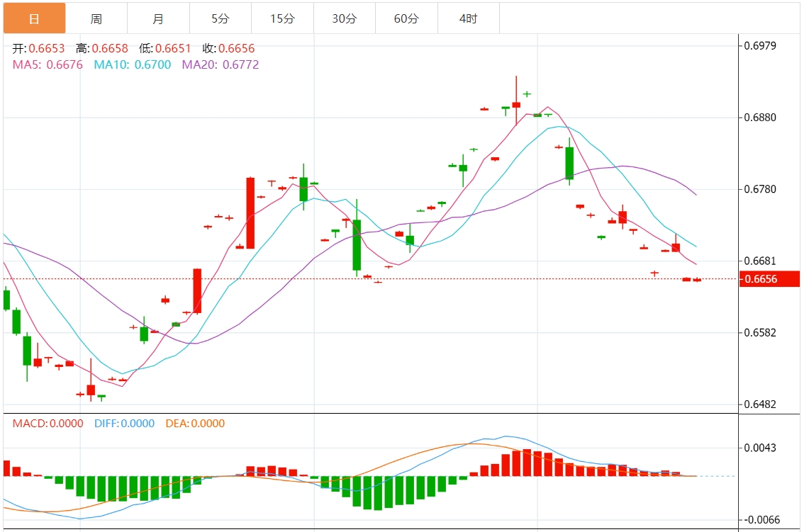Click the 0.6979 price axis label
The image size is (809, 532).
click(x=760, y=45)
